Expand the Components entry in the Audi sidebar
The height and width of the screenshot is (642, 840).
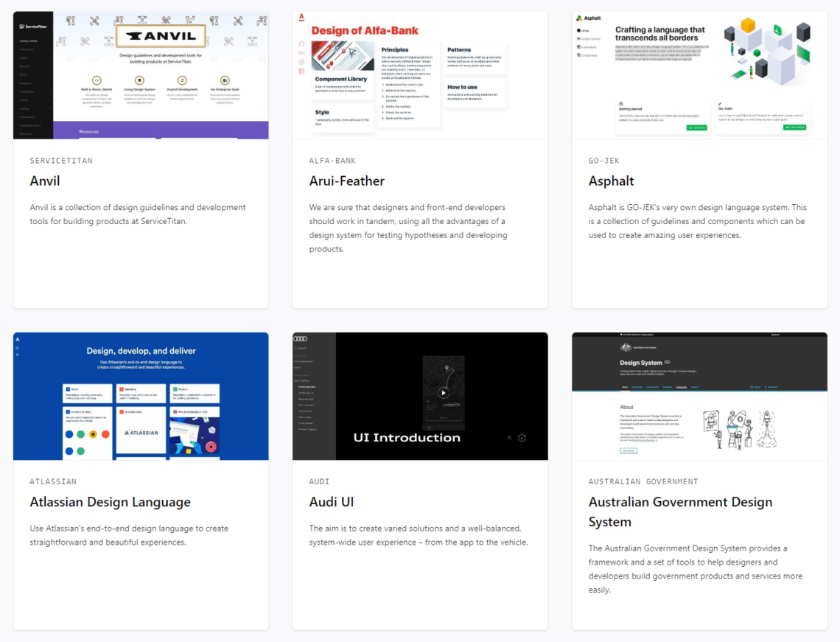click(x=305, y=411)
